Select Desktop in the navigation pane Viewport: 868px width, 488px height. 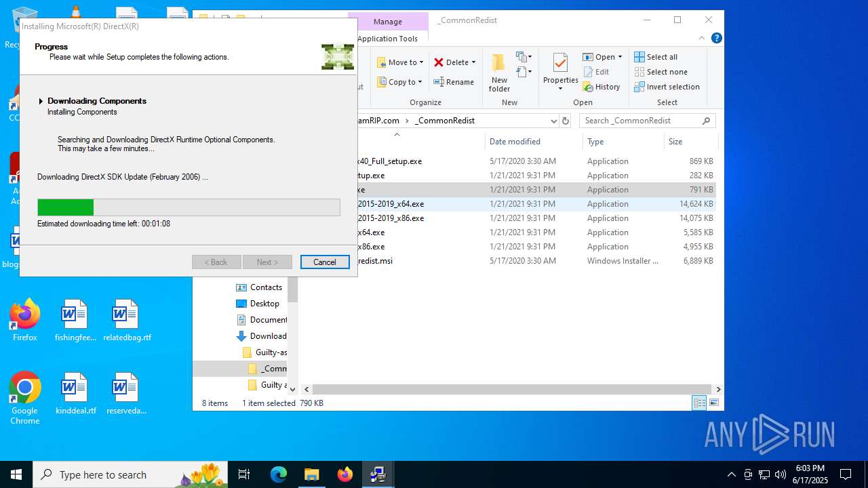(257, 304)
